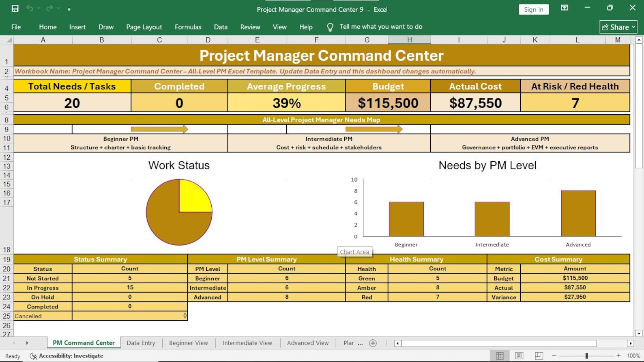Expand Customize Quick Access Toolbar dropdown
This screenshot has width=644, height=362.
pyautogui.click(x=69, y=9)
